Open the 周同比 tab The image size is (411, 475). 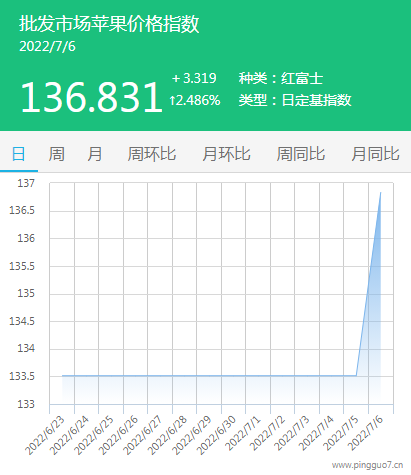[301, 154]
